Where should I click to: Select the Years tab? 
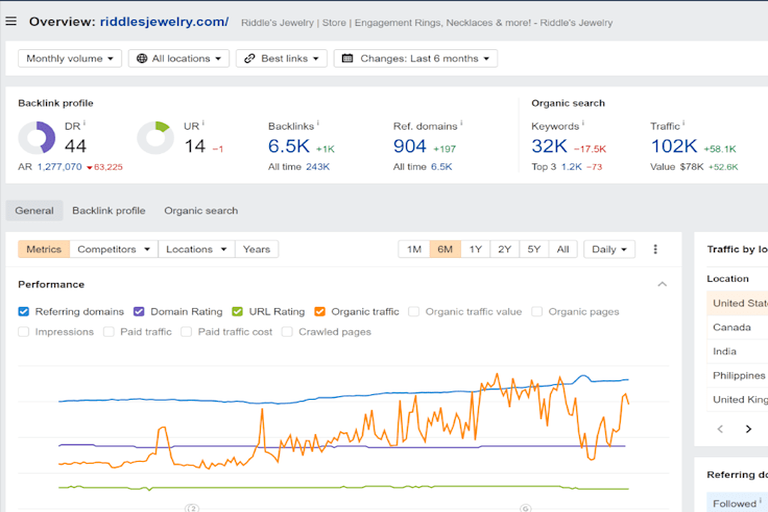point(257,249)
